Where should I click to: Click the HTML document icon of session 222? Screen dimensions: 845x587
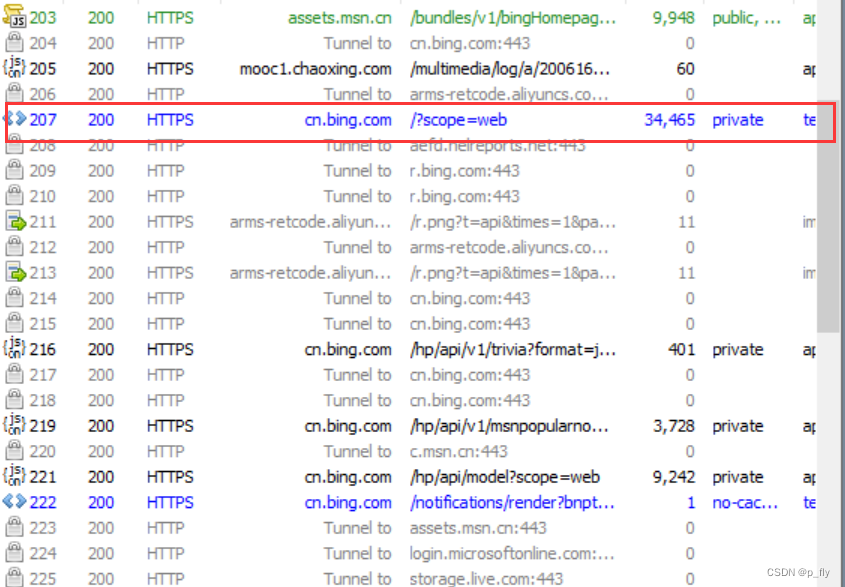click(14, 502)
